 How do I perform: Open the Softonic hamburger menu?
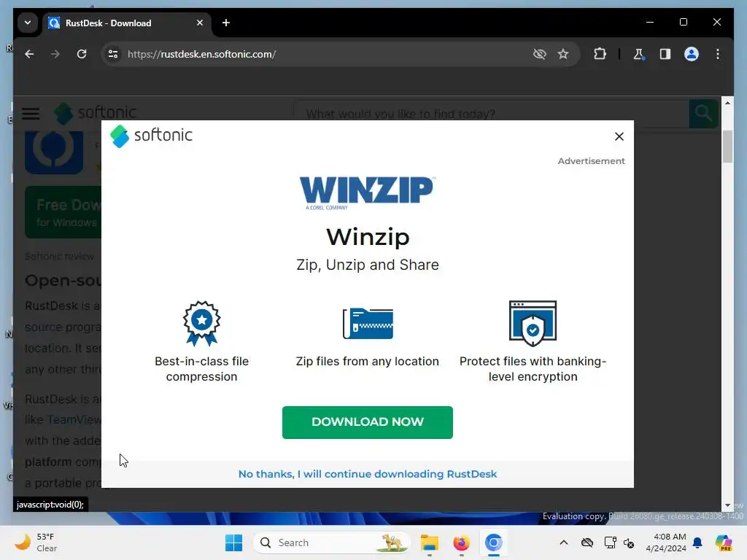(x=31, y=114)
